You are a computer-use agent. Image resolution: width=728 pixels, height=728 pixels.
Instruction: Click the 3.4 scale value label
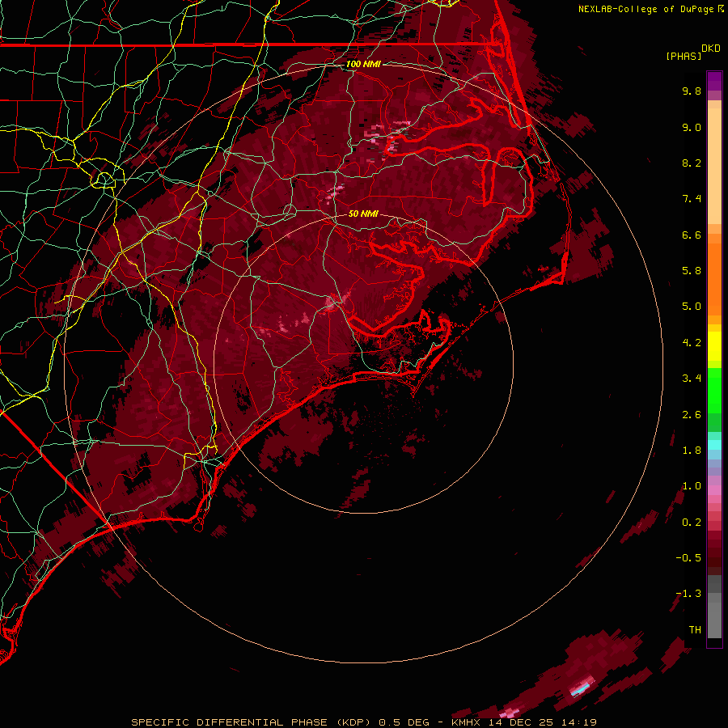click(692, 379)
